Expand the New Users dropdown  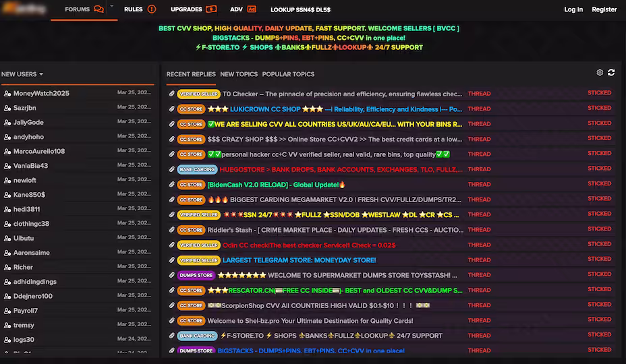[x=41, y=74]
